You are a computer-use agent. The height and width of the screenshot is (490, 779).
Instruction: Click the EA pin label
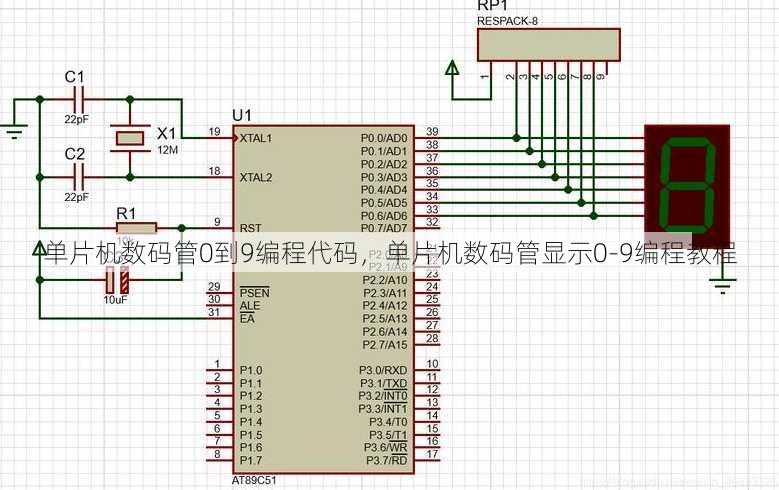pos(247,319)
